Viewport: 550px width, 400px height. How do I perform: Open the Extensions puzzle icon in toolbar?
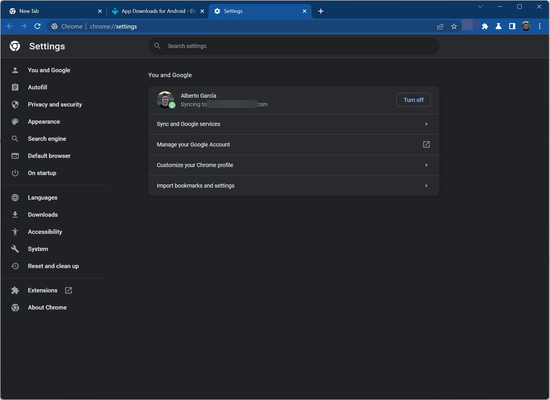point(485,26)
